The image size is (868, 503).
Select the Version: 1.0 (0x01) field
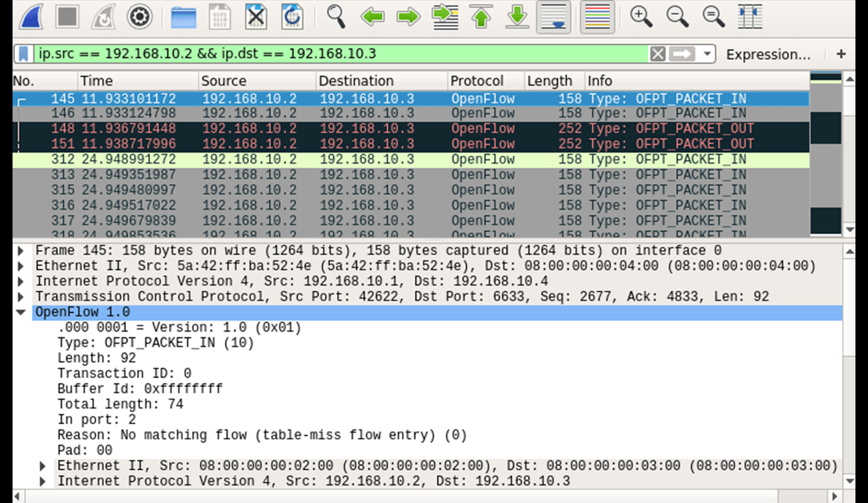[x=179, y=328]
